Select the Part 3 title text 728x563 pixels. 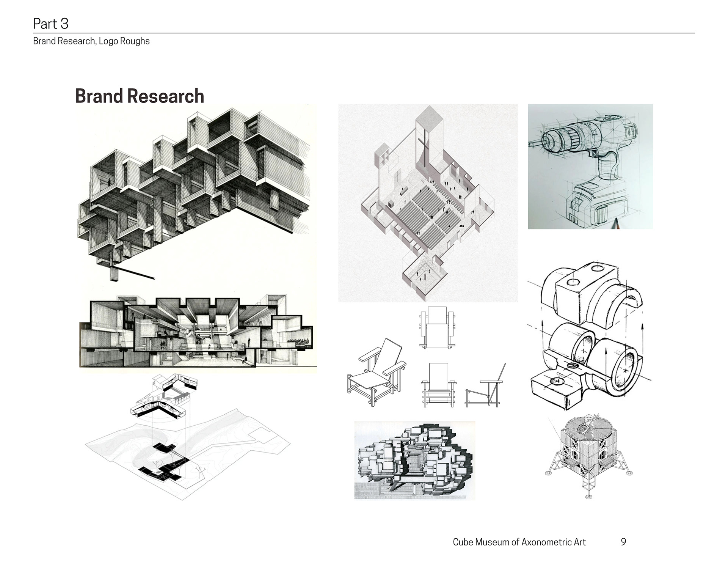click(x=51, y=24)
